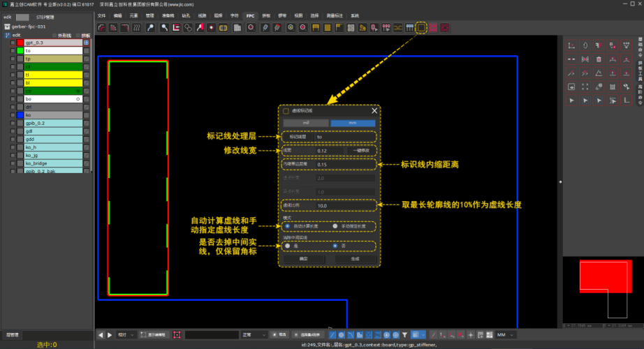Open the blue grid dropdown arrow in bottom bar

point(423,335)
